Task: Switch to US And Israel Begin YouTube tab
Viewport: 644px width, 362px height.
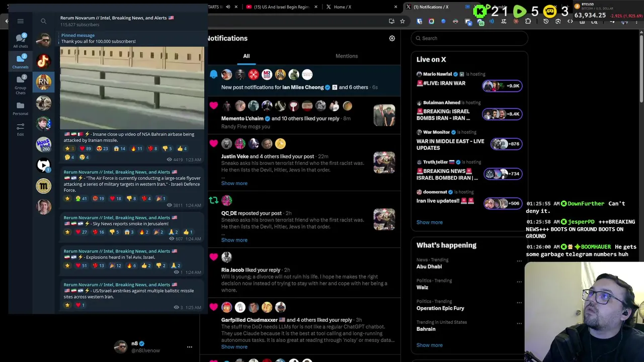Action: [282, 7]
